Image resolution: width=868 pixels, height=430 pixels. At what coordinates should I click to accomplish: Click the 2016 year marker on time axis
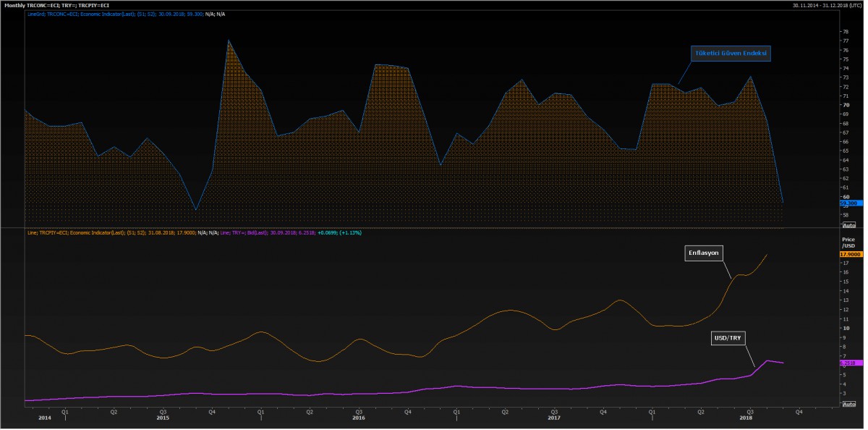coord(358,418)
